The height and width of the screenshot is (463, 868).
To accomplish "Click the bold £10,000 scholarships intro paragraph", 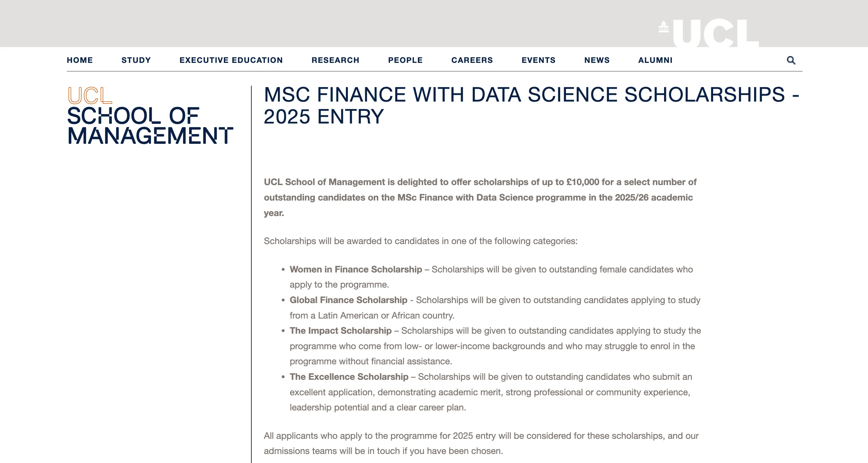I will pyautogui.click(x=480, y=197).
